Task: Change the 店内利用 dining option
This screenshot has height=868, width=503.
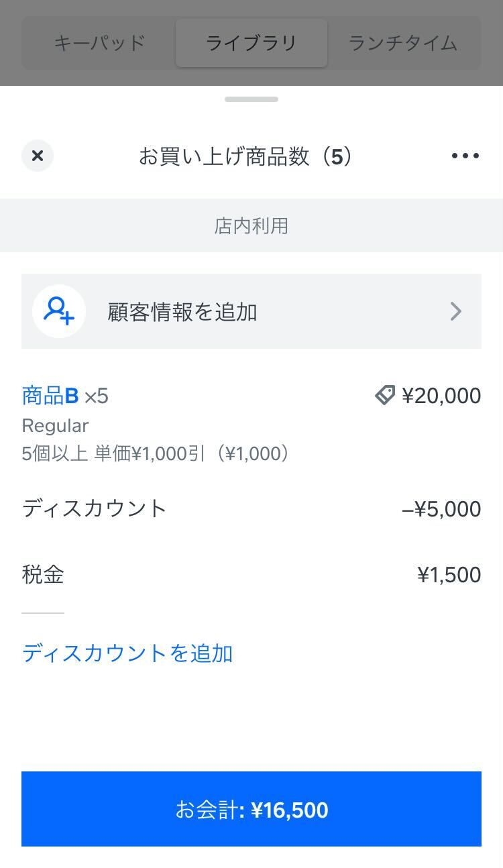Action: point(251,225)
